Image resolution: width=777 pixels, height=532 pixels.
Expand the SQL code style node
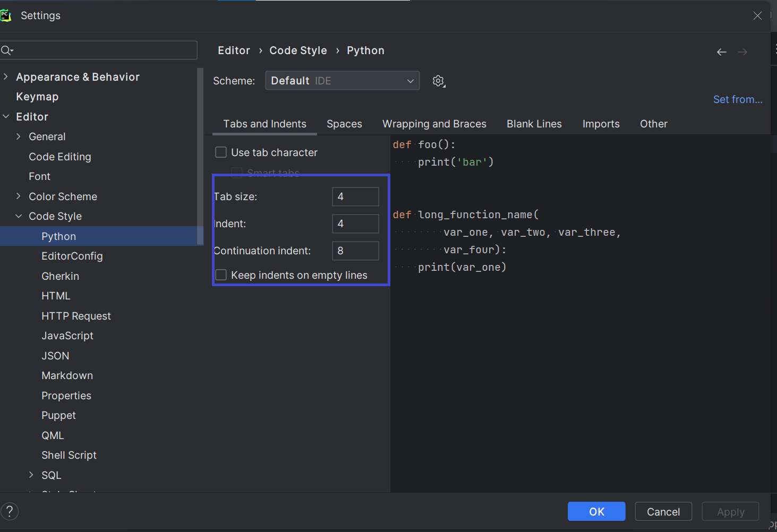[x=31, y=475]
